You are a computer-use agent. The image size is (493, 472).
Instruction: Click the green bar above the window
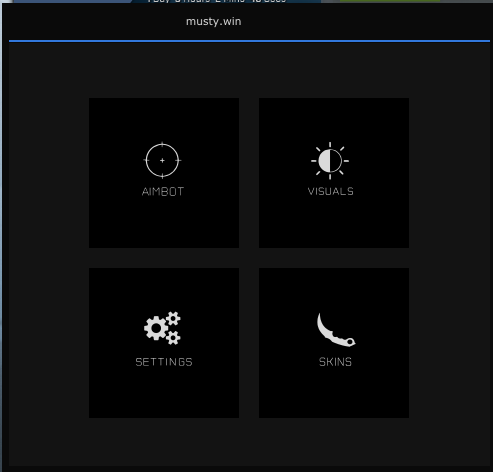click(390, 1)
